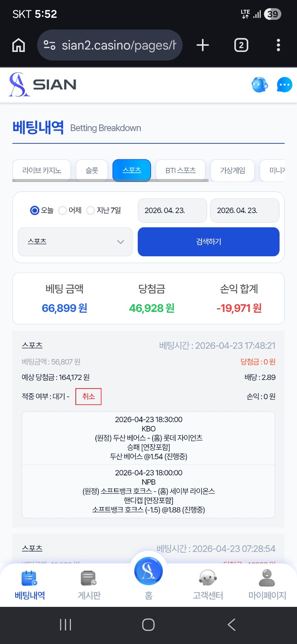Switch to the BTI 스포츠 tab
This screenshot has height=644, width=297.
[x=180, y=170]
